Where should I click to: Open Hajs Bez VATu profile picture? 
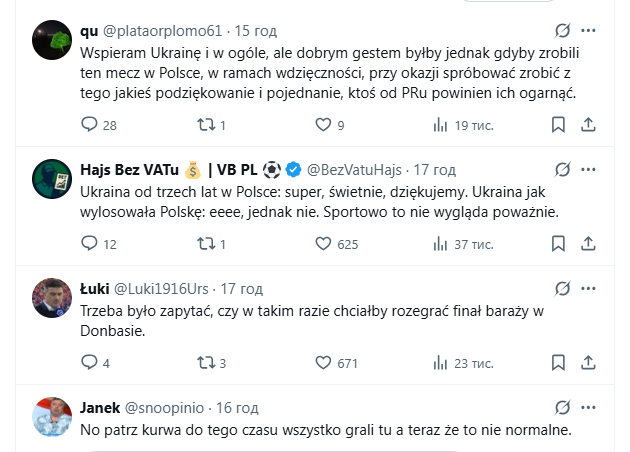click(x=51, y=180)
